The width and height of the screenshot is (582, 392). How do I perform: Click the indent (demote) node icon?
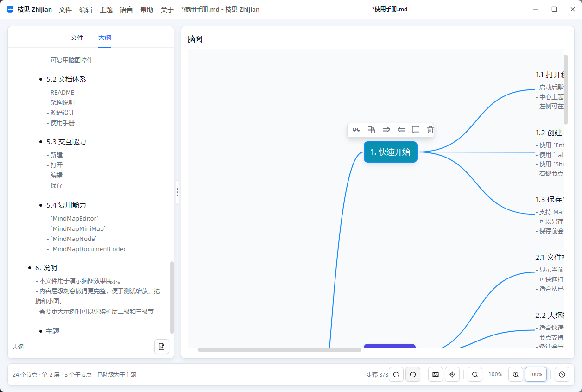tap(386, 130)
